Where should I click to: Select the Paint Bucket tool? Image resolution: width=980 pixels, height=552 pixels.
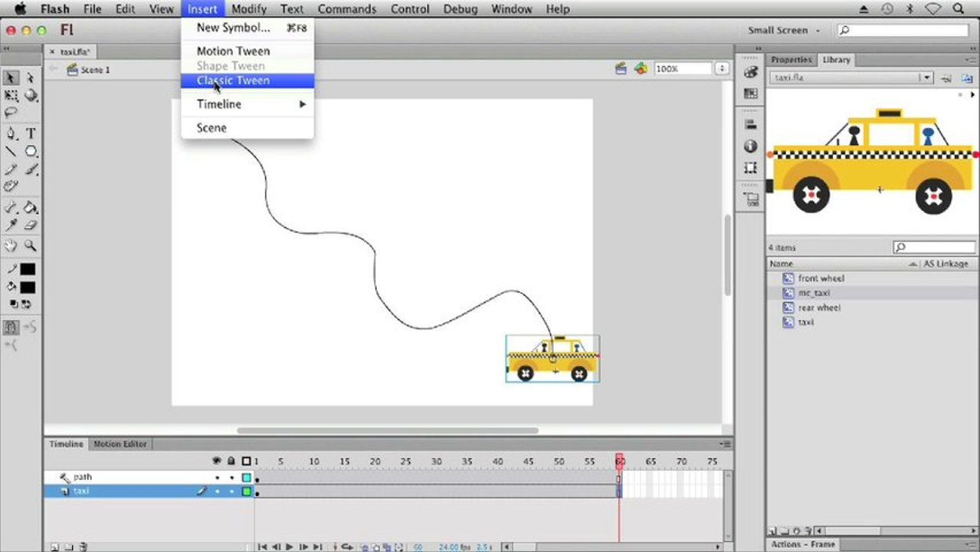coord(31,208)
